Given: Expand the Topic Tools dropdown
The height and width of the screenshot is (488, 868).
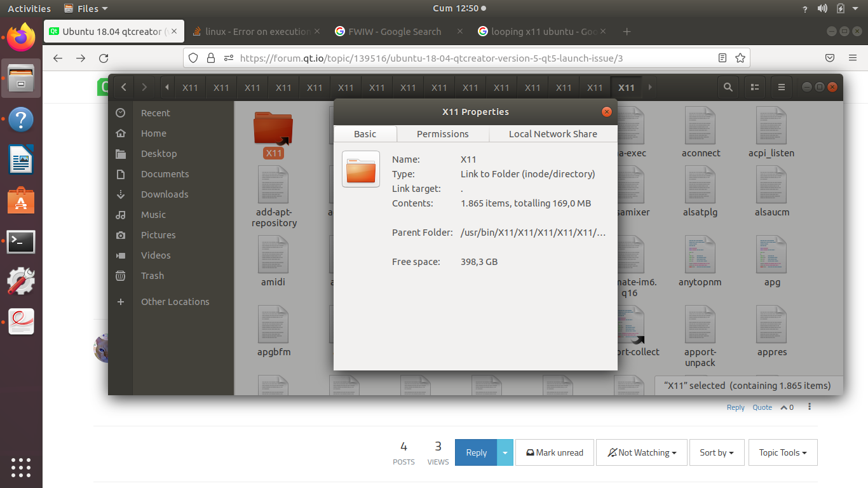Looking at the screenshot, I should click(x=782, y=453).
